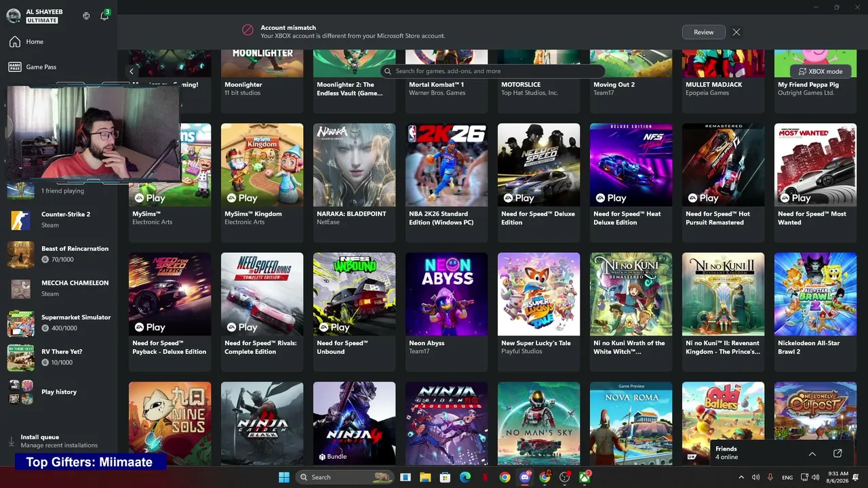Open the AL SHAYEEB profile avatar
868x488 pixels.
(x=14, y=16)
